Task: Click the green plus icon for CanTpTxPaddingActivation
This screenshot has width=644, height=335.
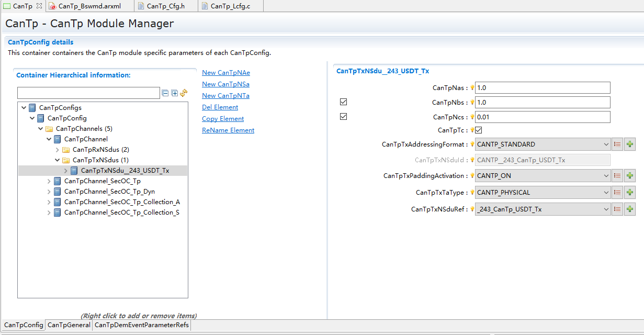Action: click(x=630, y=176)
